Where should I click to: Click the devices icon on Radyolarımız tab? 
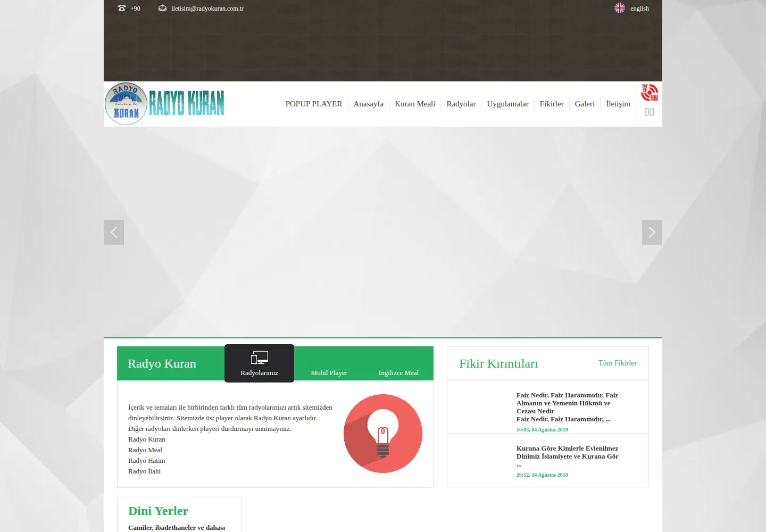(x=260, y=358)
